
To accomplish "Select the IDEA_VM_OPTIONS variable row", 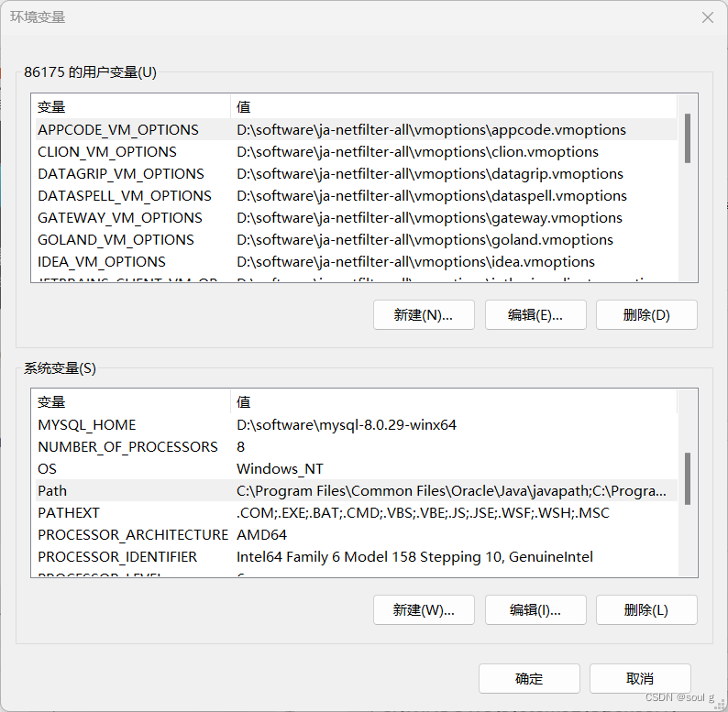I will click(356, 262).
